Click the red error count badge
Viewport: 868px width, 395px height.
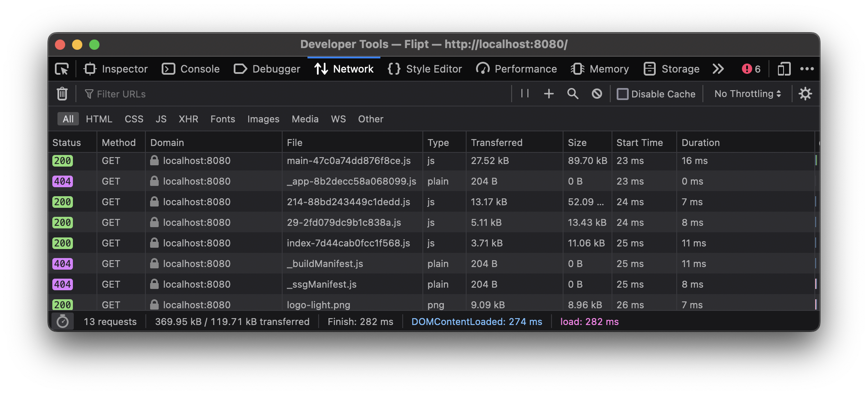click(751, 69)
